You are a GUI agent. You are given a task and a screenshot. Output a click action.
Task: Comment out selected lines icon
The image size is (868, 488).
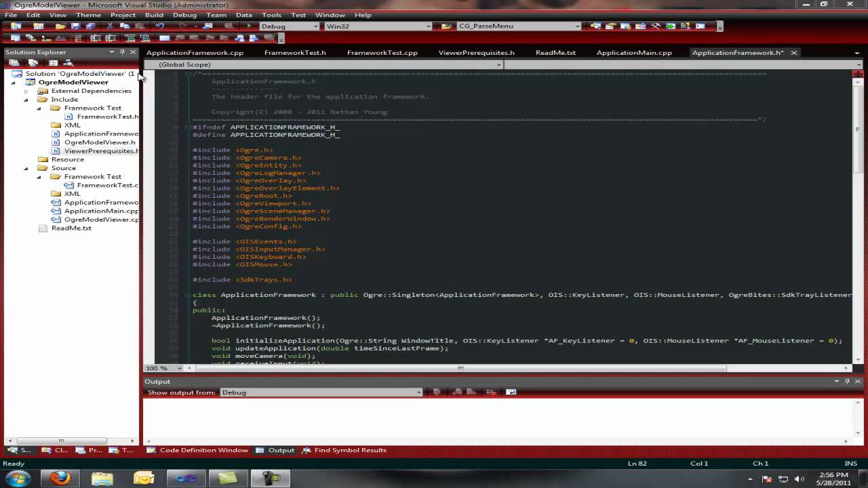pyautogui.click(x=130, y=39)
